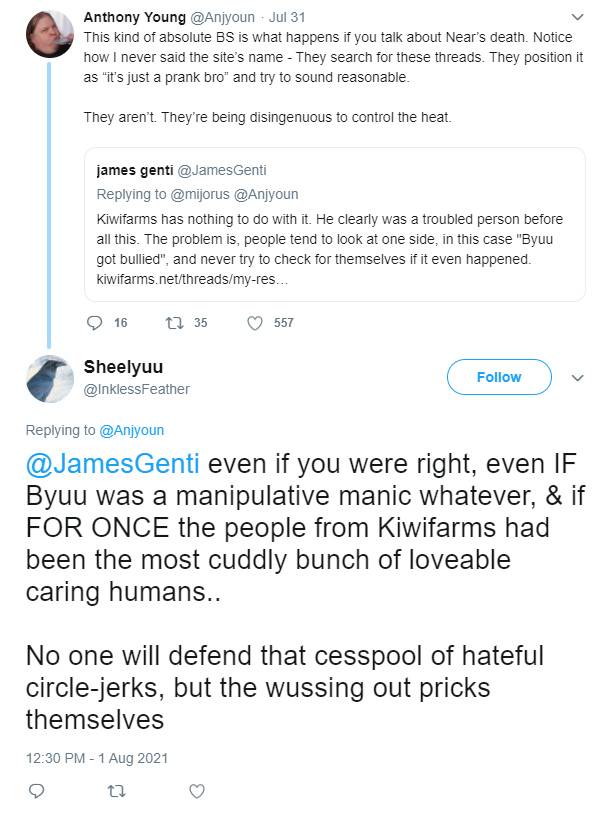The height and width of the screenshot is (813, 612).
Task: Like Sheelyuu's tweet
Action: tap(197, 791)
